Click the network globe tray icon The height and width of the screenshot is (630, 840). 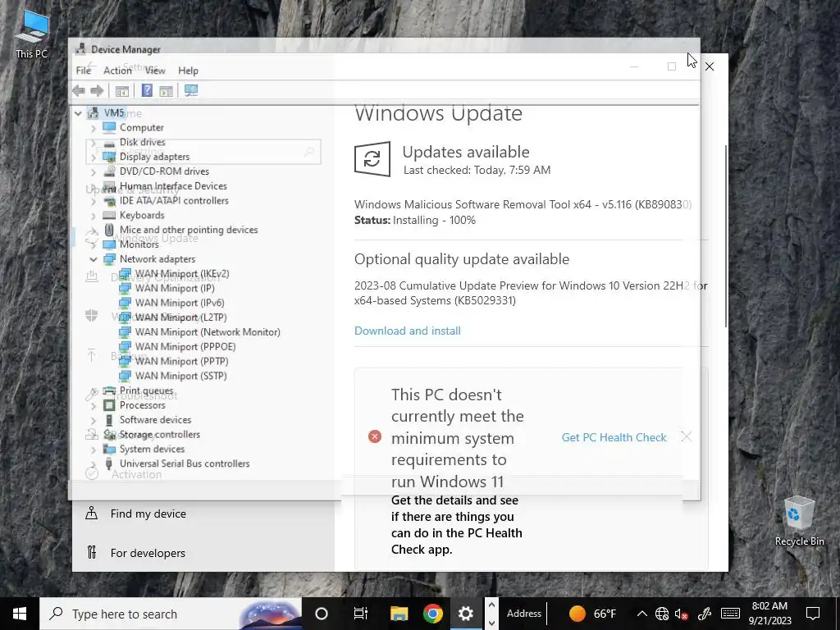click(x=662, y=614)
